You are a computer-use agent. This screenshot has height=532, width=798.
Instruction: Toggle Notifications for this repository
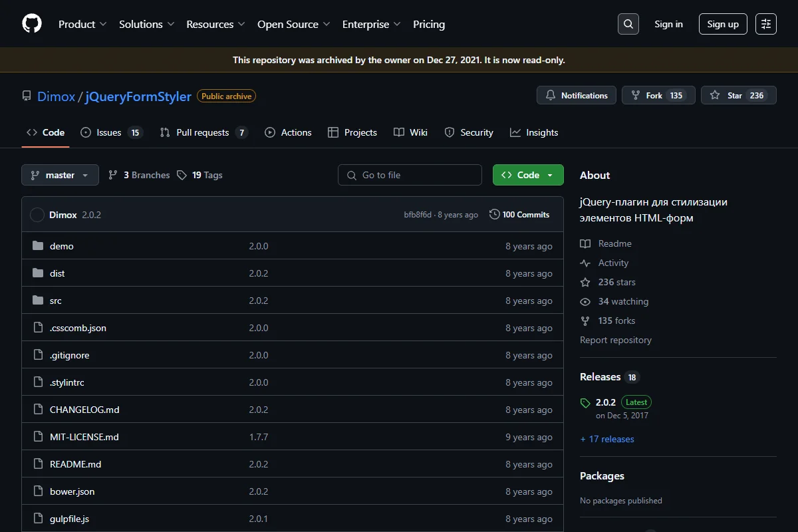(x=577, y=95)
